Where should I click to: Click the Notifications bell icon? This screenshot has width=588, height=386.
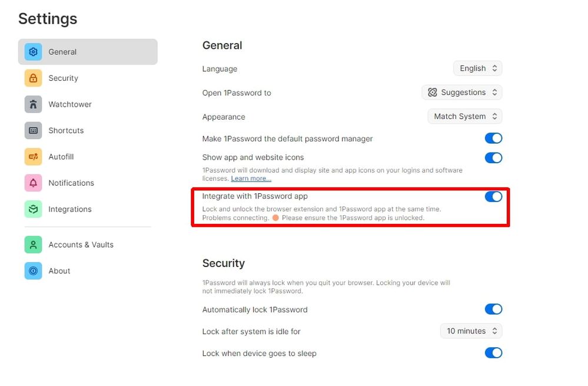[33, 183]
